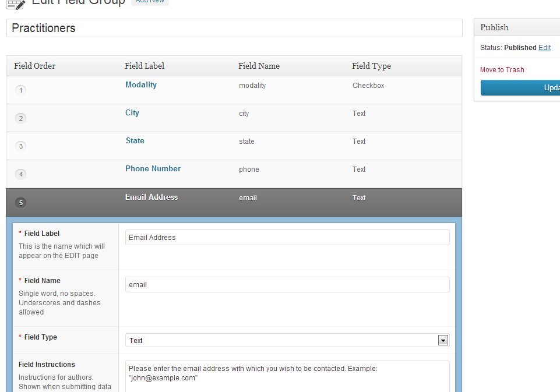Click Edit beside the Published status
Screen dimensions: 560x392
coord(544,47)
